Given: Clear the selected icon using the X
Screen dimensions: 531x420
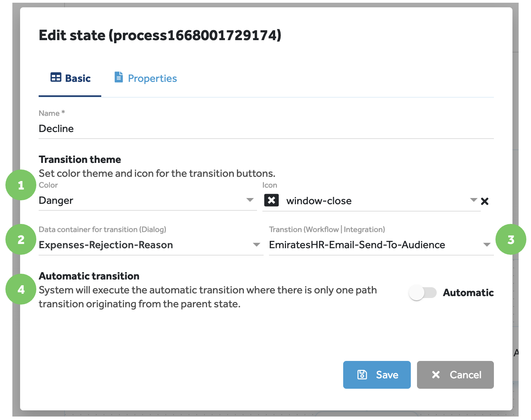Looking at the screenshot, I should [x=485, y=201].
